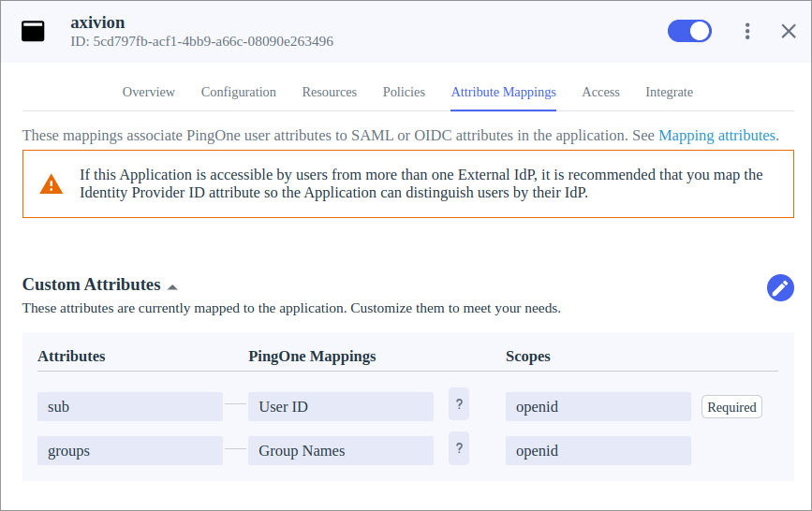Image resolution: width=812 pixels, height=511 pixels.
Task: Close the axivion application panel
Action: click(x=789, y=31)
